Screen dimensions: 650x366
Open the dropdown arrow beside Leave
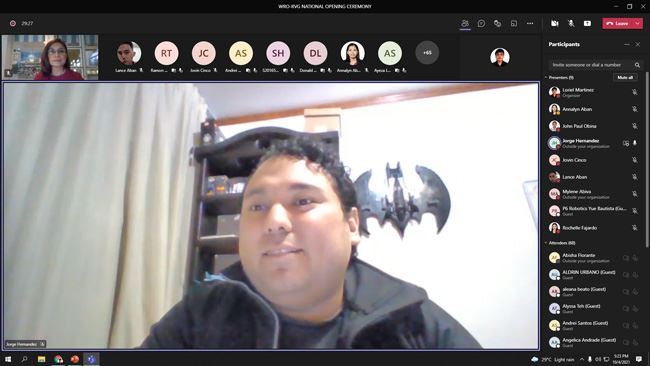coord(638,24)
